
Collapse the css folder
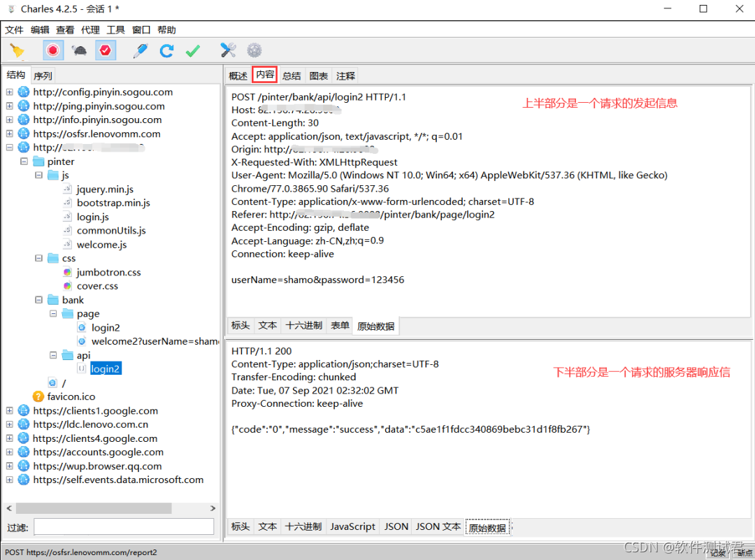pyautogui.click(x=39, y=258)
